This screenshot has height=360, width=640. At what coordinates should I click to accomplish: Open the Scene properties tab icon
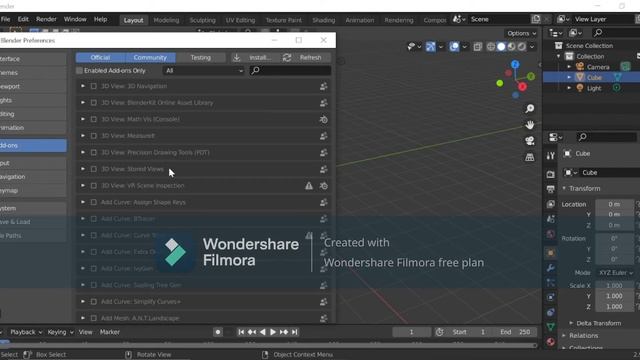tap(551, 219)
